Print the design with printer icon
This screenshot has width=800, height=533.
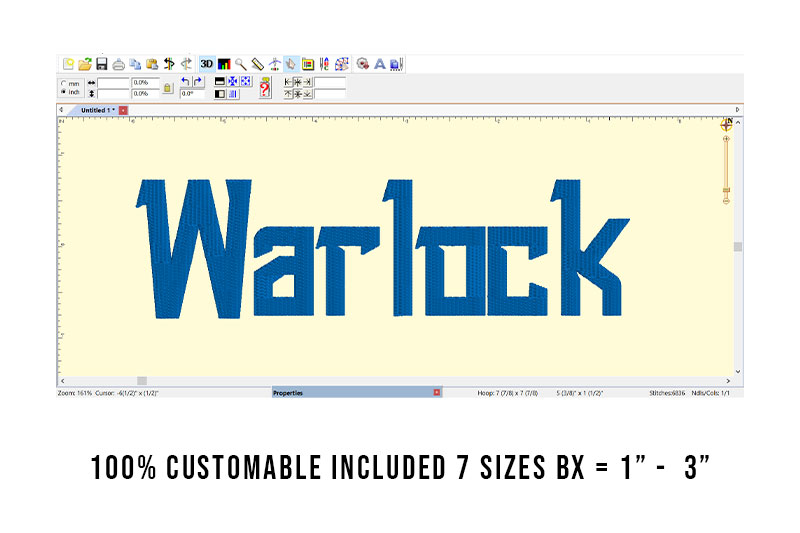click(x=118, y=64)
